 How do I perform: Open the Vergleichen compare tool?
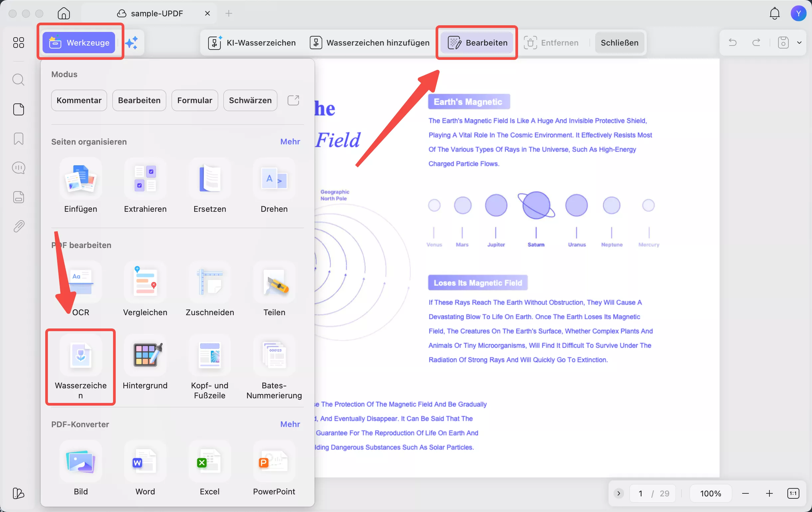(145, 290)
